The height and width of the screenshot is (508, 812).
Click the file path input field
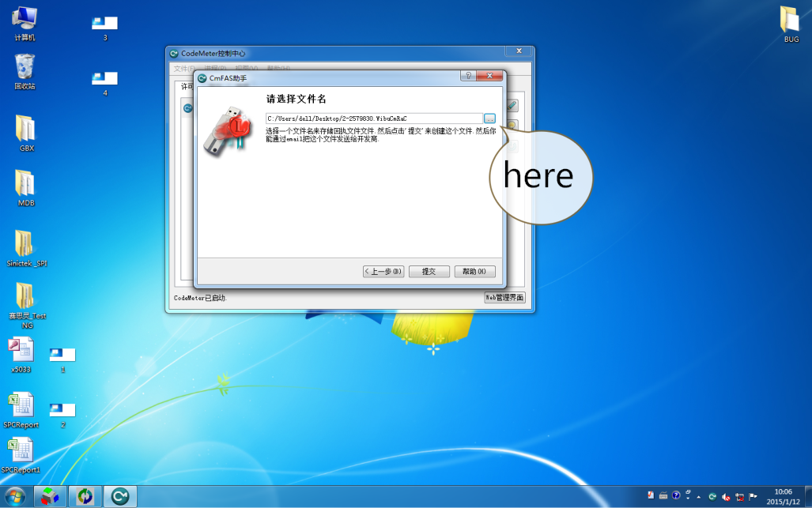pyautogui.click(x=373, y=119)
